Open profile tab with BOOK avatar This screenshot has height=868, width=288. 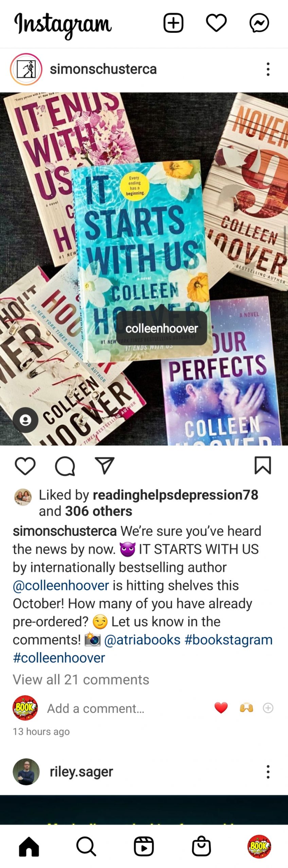pyautogui.click(x=259, y=846)
